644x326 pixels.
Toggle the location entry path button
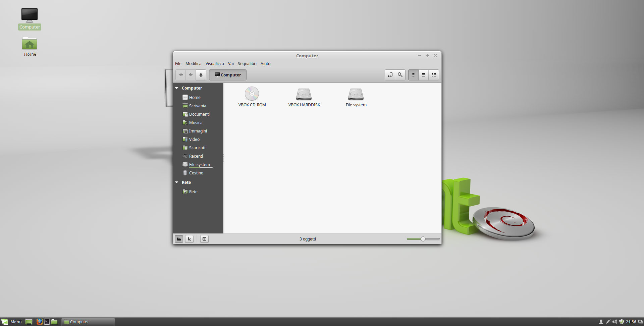390,75
